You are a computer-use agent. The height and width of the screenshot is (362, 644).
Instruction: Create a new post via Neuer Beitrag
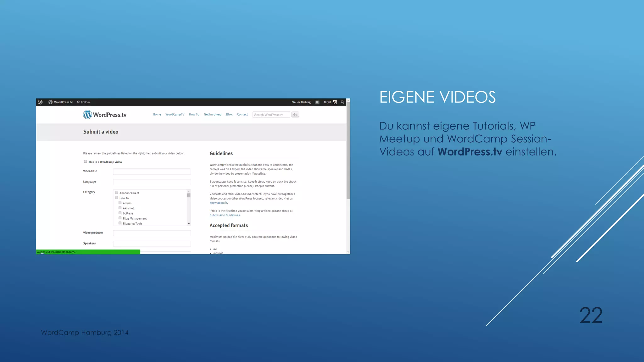pos(301,102)
